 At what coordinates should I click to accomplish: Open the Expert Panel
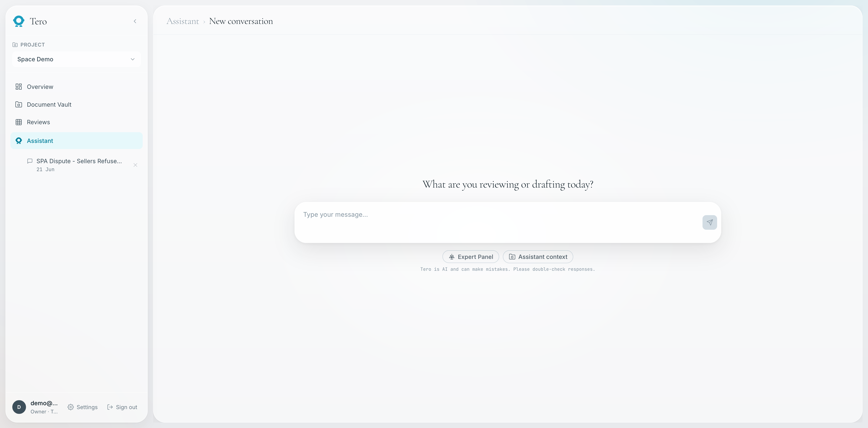coord(470,257)
